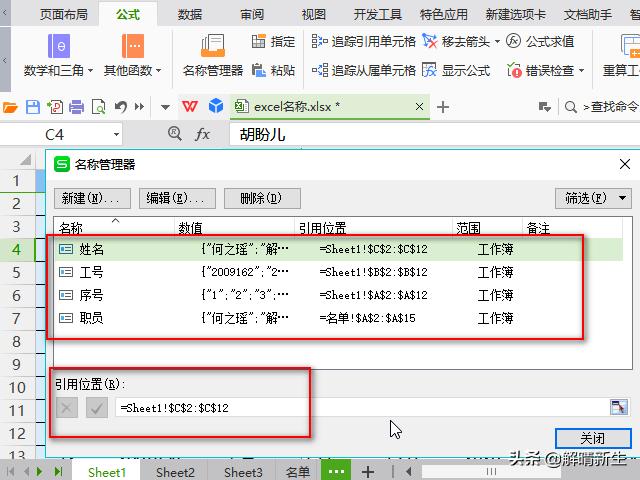Viewport: 640px width, 480px height.
Task: Switch to the 名单 worksheet tab
Action: tap(298, 472)
